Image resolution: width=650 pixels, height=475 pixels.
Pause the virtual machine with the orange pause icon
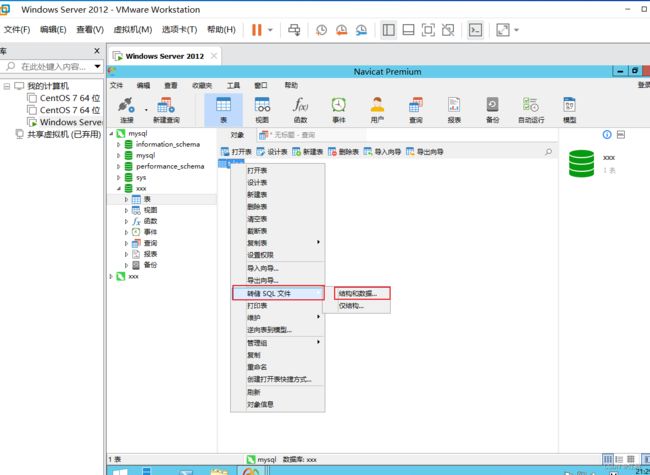point(257,30)
